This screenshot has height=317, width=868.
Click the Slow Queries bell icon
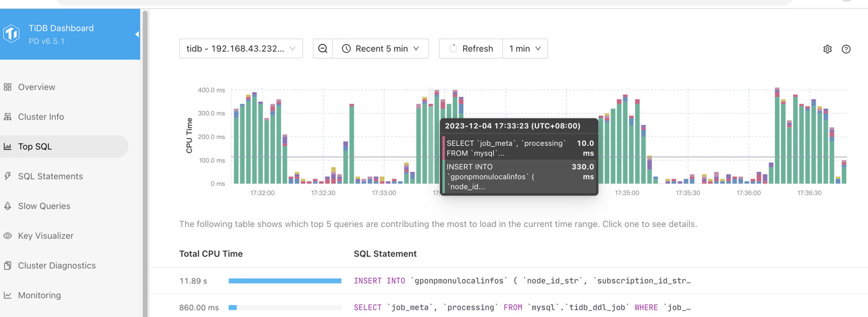click(8, 206)
